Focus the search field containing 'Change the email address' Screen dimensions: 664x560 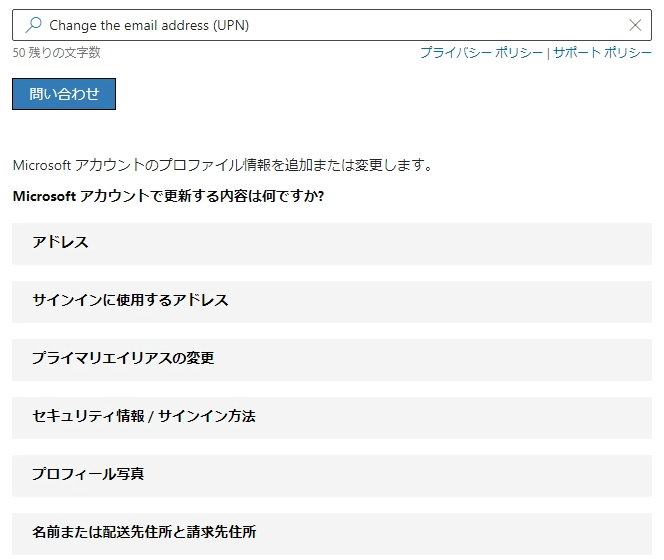pyautogui.click(x=332, y=25)
